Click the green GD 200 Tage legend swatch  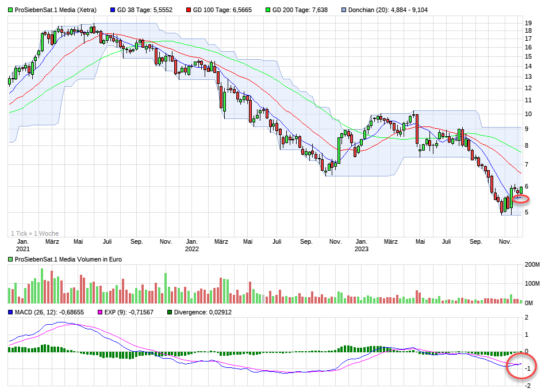click(268, 10)
